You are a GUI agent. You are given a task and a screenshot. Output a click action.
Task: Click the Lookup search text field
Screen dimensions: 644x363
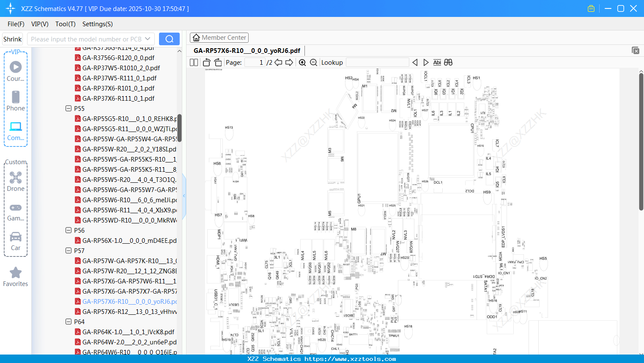coord(378,63)
